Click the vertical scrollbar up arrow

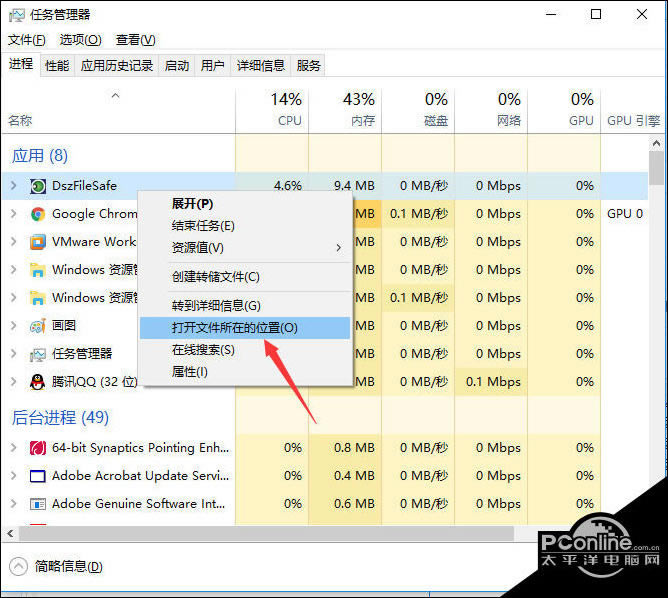(656, 144)
